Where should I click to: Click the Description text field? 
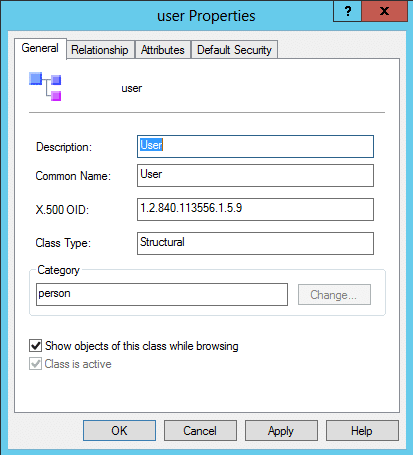coord(255,146)
